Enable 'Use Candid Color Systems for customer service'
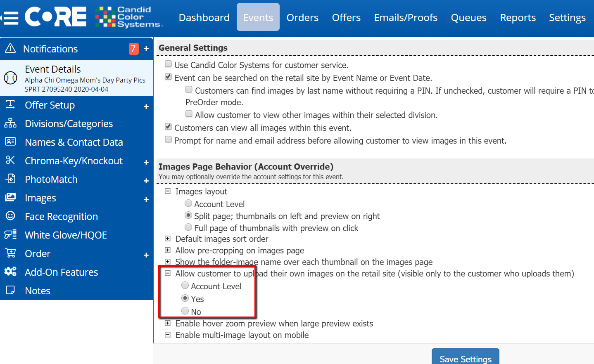The image size is (594, 364). pos(168,64)
